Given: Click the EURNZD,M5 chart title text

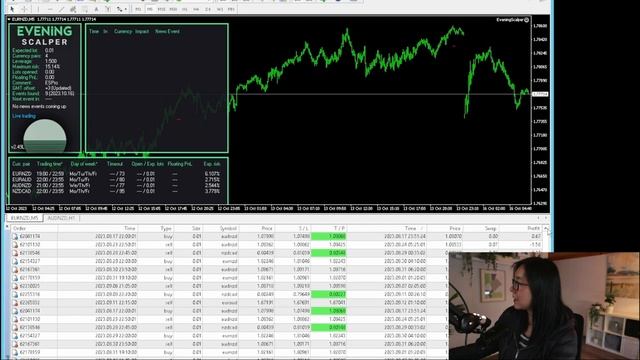Looking at the screenshot, I should [24, 19].
